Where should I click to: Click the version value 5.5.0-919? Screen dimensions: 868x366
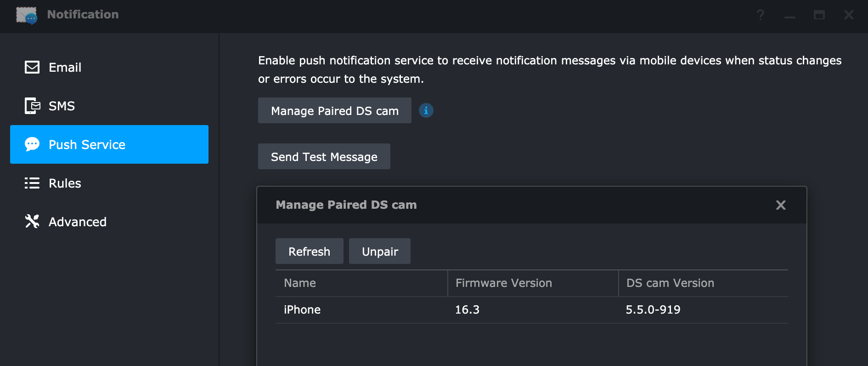click(653, 310)
